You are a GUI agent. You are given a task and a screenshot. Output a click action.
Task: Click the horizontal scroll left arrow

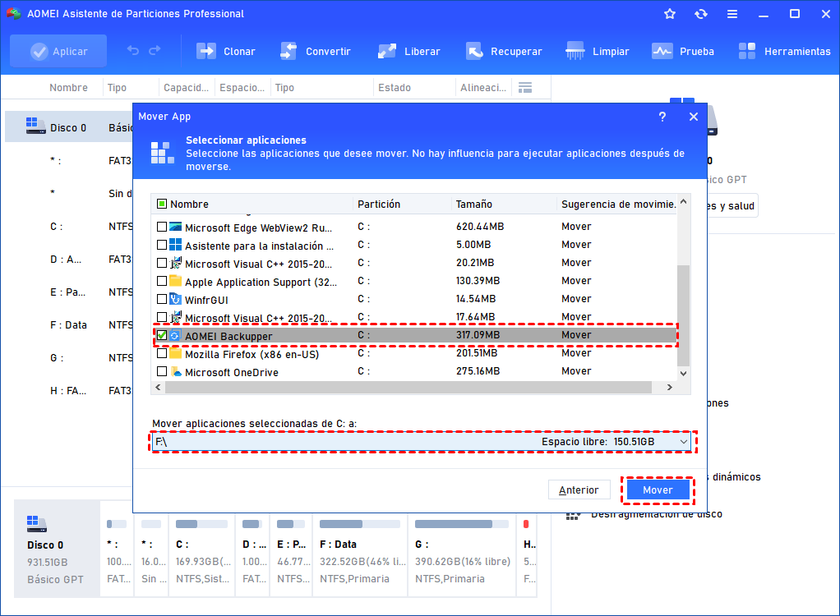point(158,388)
